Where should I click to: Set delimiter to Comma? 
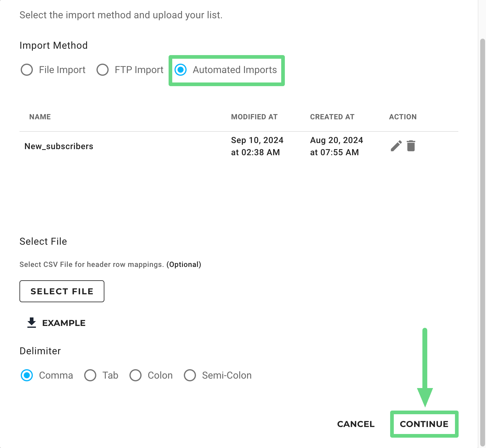[x=27, y=375]
